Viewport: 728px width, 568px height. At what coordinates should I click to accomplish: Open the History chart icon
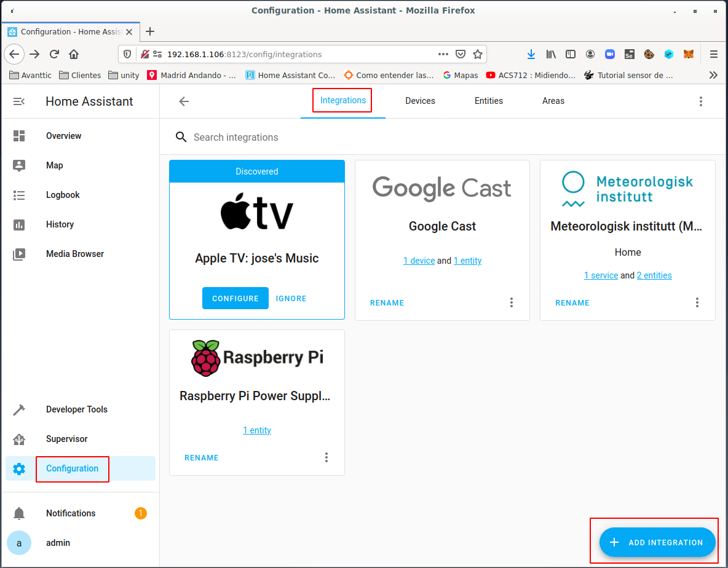pyautogui.click(x=19, y=224)
